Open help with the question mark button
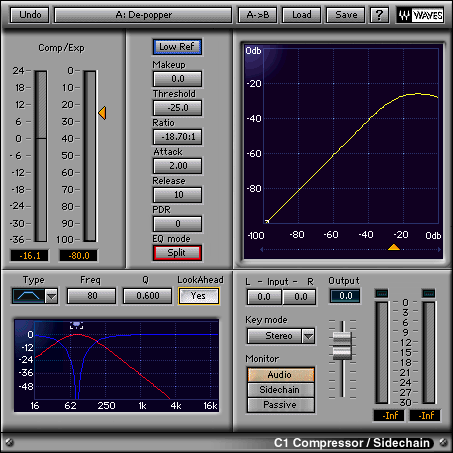 coord(379,15)
